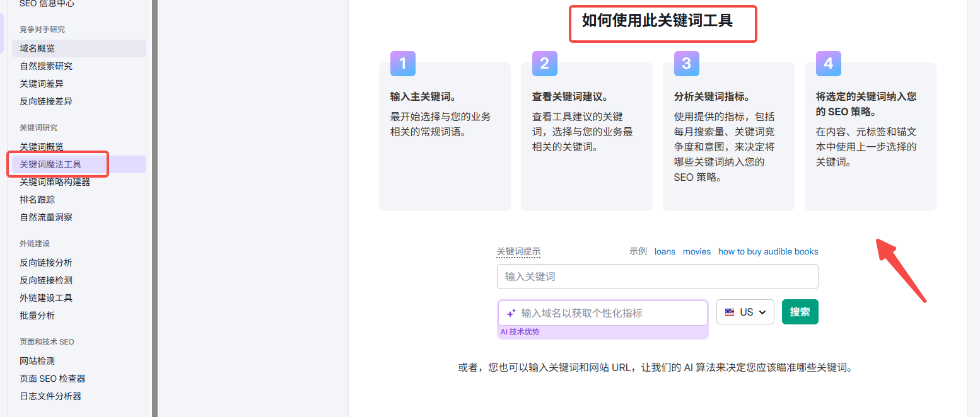The width and height of the screenshot is (980, 417).
Task: Click the step 4 number badge
Action: click(829, 63)
